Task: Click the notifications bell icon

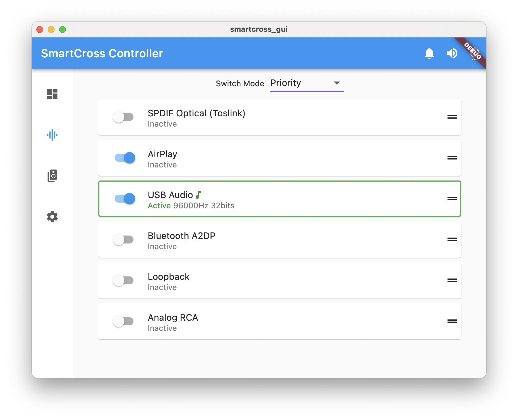Action: [x=429, y=53]
